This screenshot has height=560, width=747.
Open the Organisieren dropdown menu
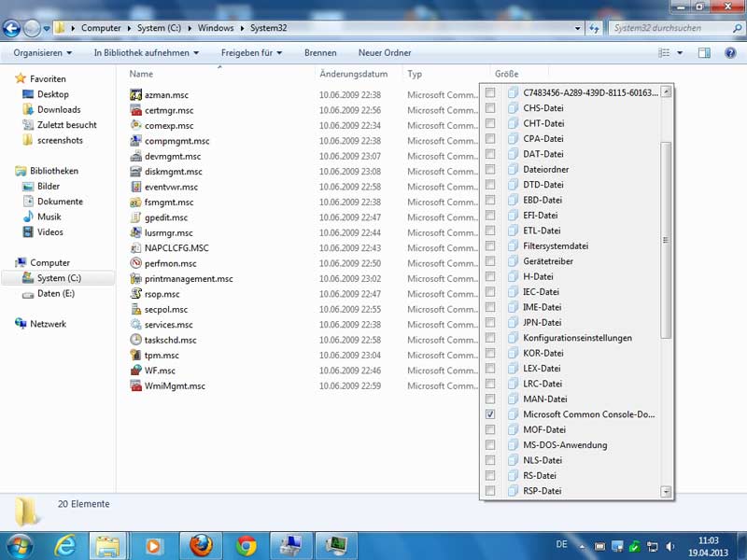[x=42, y=53]
